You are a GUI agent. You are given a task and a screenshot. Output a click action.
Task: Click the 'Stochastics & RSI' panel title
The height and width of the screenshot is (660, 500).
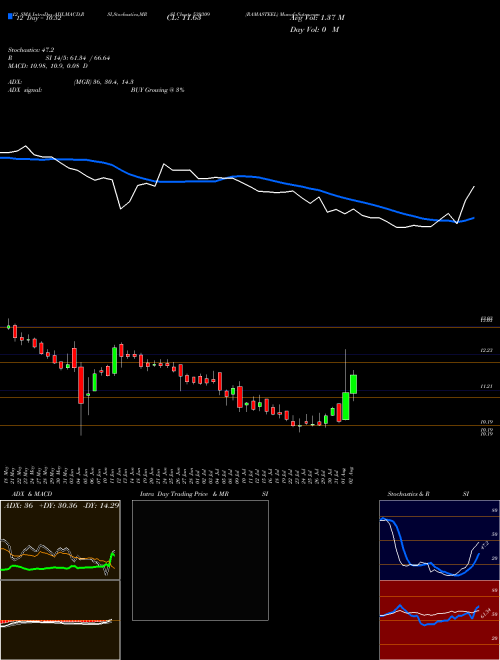[x=428, y=494]
